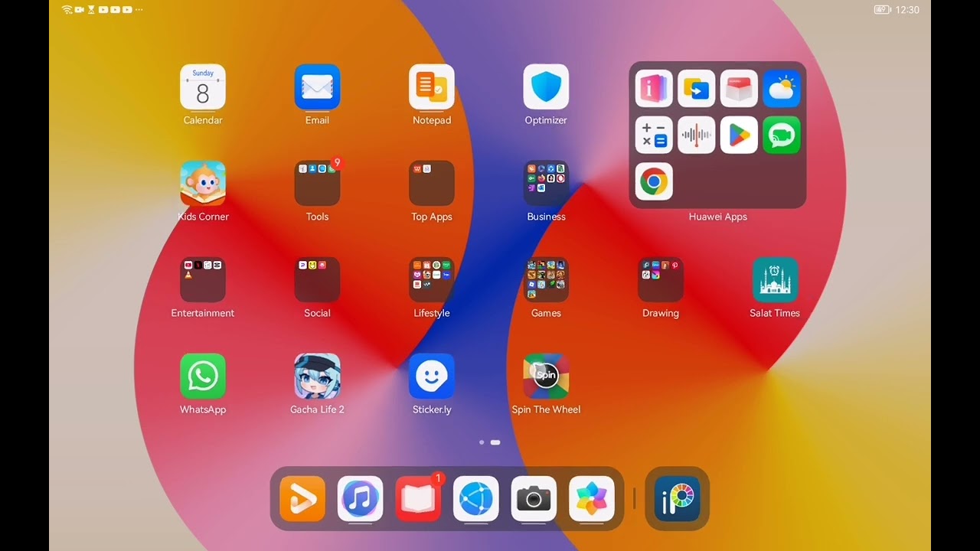Screen dimensions: 980x551
Task: Click the "Top Apps" label
Action: pyautogui.click(x=432, y=217)
